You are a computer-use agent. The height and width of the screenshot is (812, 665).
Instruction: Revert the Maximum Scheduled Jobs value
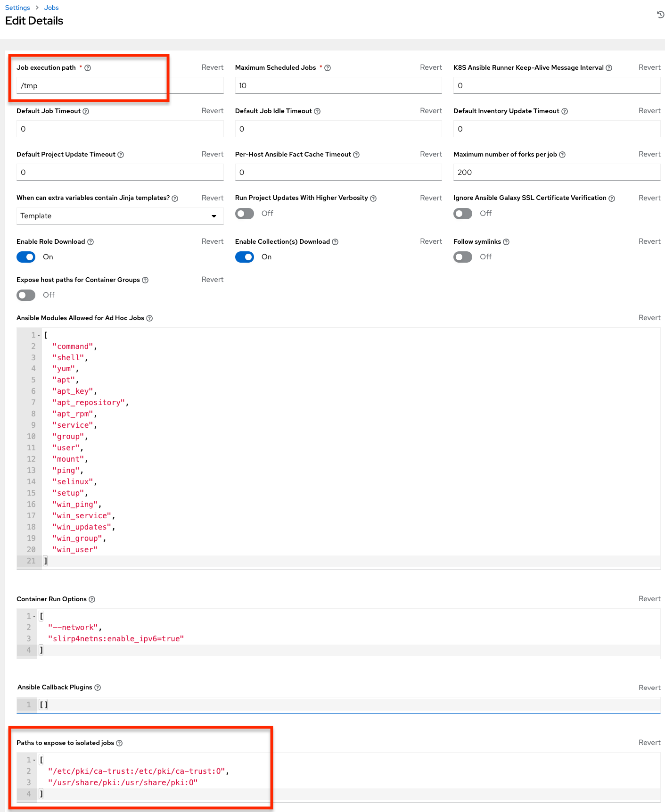click(x=431, y=67)
